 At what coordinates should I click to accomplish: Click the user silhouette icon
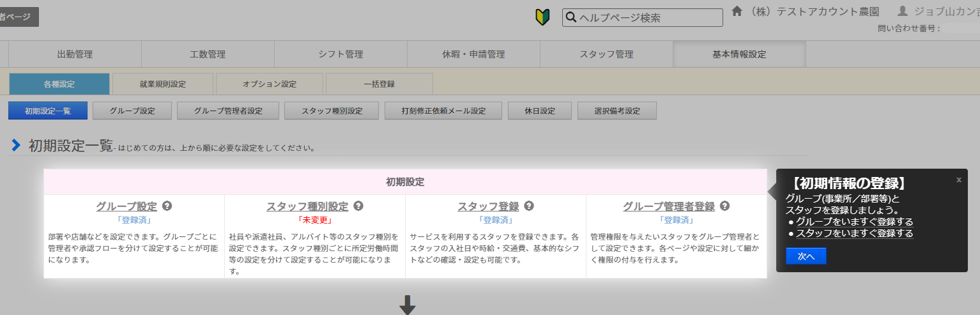coord(902,12)
